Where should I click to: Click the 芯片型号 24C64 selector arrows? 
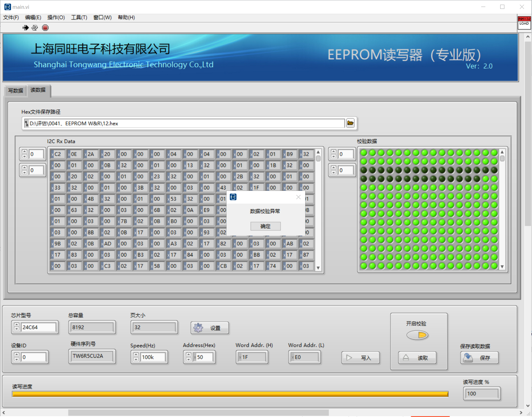pyautogui.click(x=17, y=327)
